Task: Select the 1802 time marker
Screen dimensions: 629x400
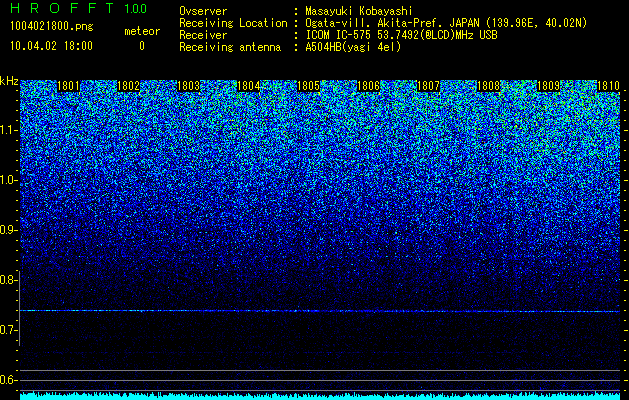Action: coord(128,86)
